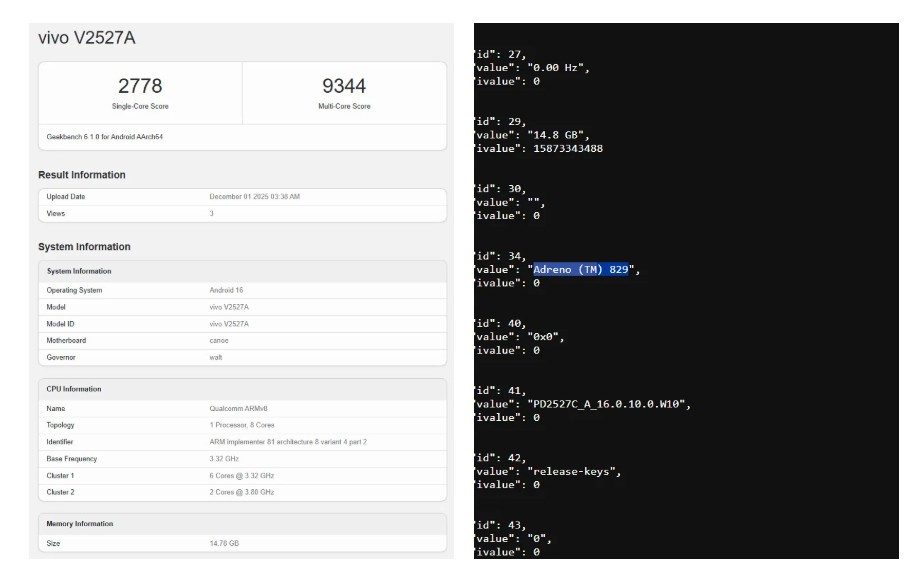Viewport: 923px width, 577px height.
Task: Click the Cluster 2 value 2 Cores @ 3.80 GHz
Action: (232, 491)
